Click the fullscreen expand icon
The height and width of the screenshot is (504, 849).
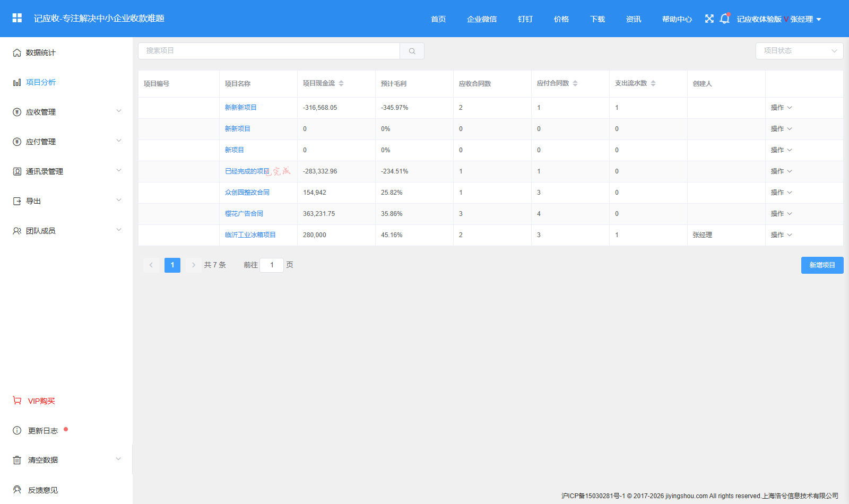click(x=709, y=19)
